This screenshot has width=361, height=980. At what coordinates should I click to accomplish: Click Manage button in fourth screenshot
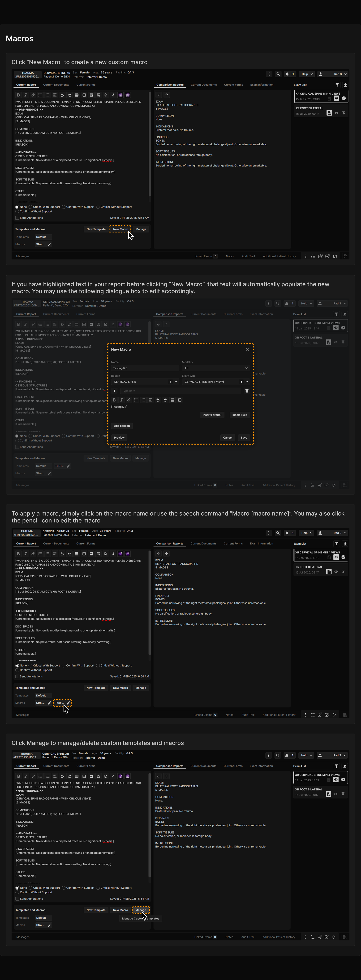[141, 910]
